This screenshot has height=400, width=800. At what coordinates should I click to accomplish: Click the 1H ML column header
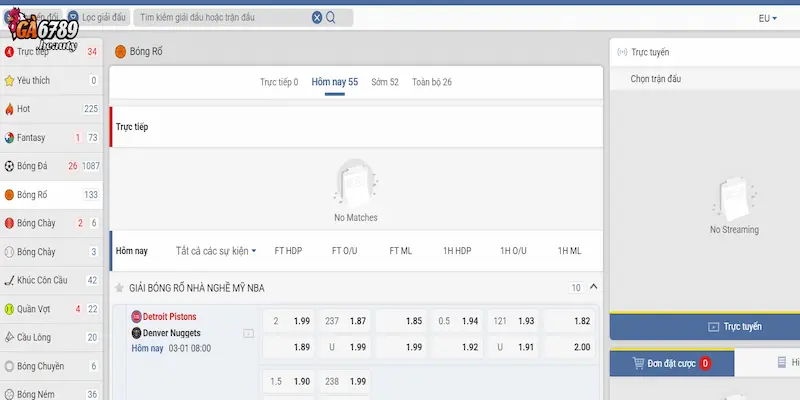[569, 251]
